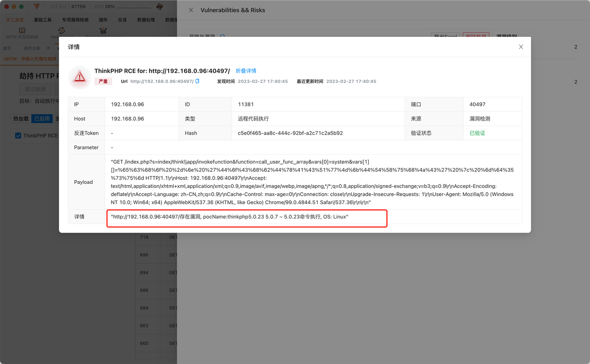The width and height of the screenshot is (590, 364).
Task: Click the 严重 severity tag
Action: [103, 82]
